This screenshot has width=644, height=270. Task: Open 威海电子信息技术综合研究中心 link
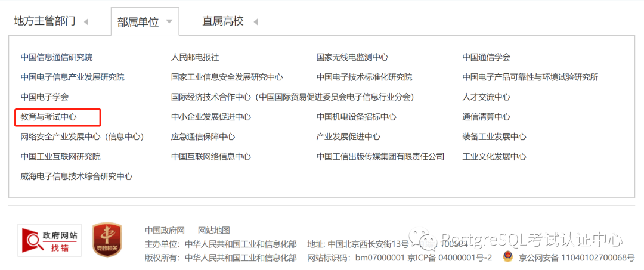click(x=77, y=176)
